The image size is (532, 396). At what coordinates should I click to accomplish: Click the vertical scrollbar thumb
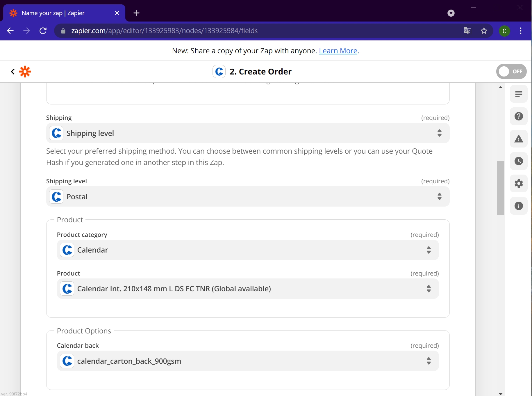coord(501,188)
